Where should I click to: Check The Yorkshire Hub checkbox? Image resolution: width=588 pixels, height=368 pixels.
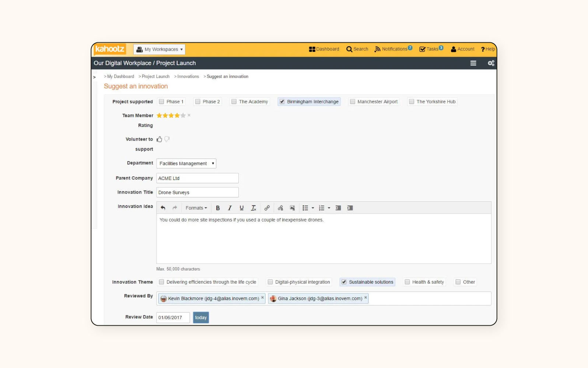point(412,102)
